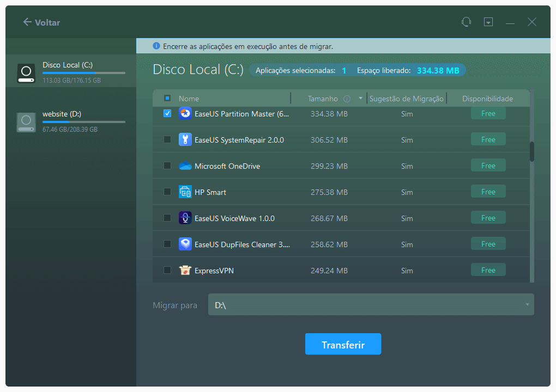556x392 pixels.
Task: Click the EaseUS VoiceWave microphone icon
Action: [x=185, y=218]
